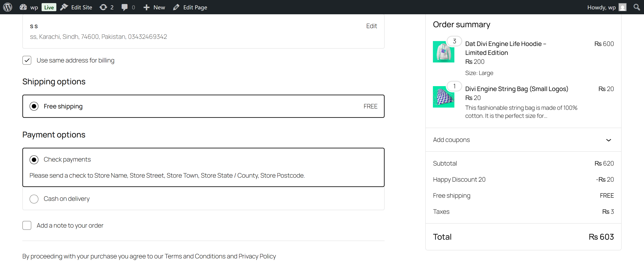Click the user avatar icon

(x=623, y=7)
